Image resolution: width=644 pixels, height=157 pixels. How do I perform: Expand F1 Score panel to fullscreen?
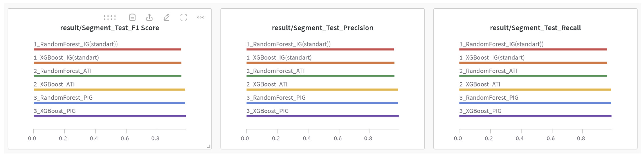coord(184,17)
